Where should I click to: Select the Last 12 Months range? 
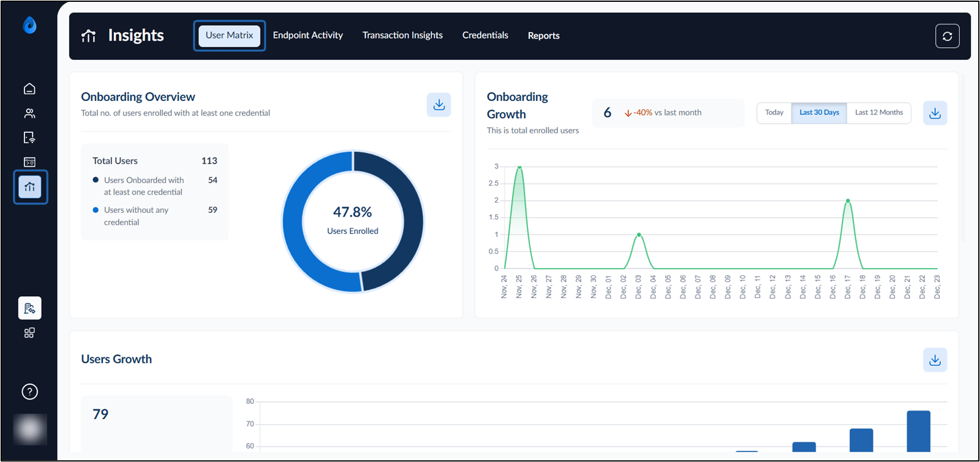879,113
